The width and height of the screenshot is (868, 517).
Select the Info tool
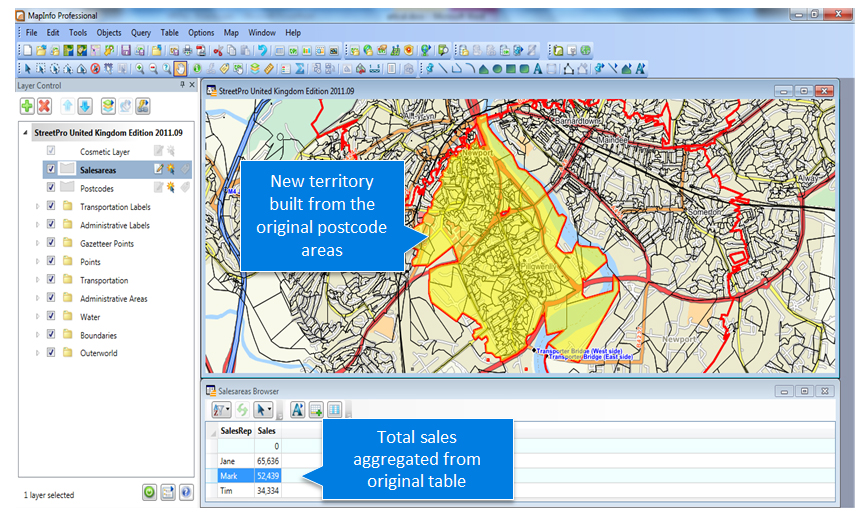pyautogui.click(x=197, y=69)
